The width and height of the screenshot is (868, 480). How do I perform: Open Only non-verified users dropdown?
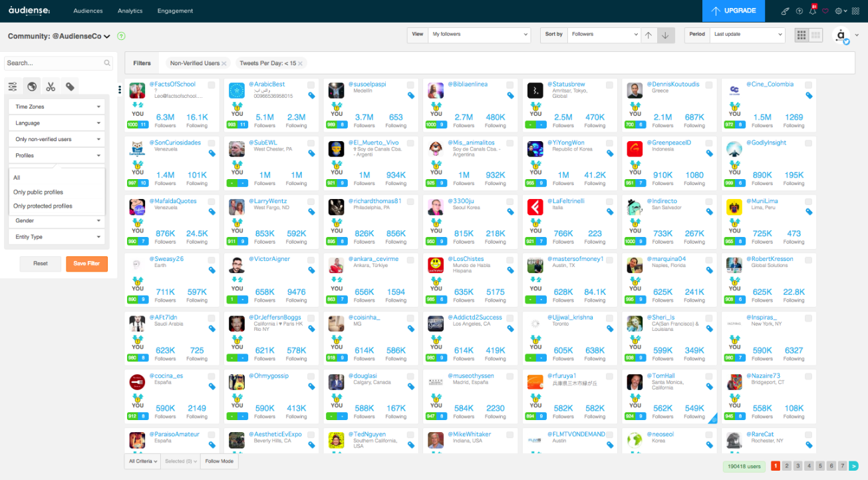(x=57, y=139)
